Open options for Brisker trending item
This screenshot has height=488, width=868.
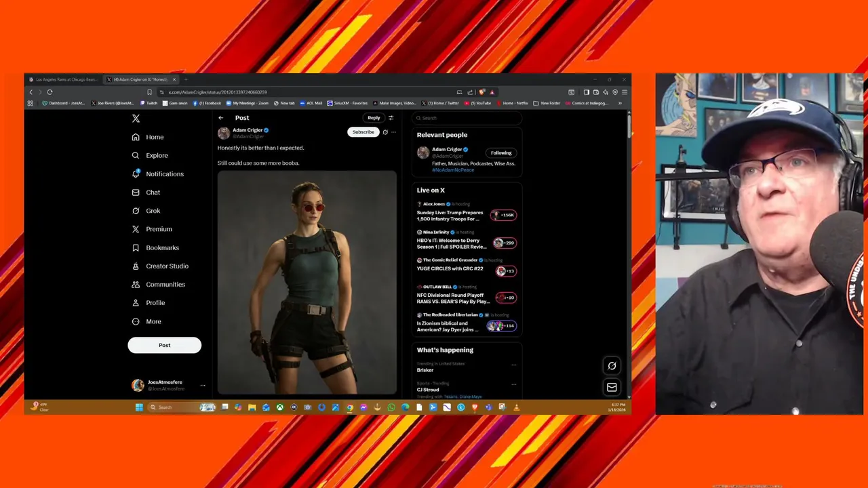(x=513, y=365)
